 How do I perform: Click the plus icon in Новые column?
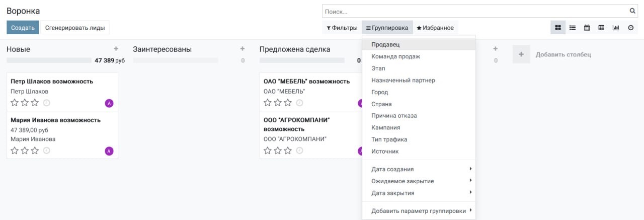pos(116,49)
